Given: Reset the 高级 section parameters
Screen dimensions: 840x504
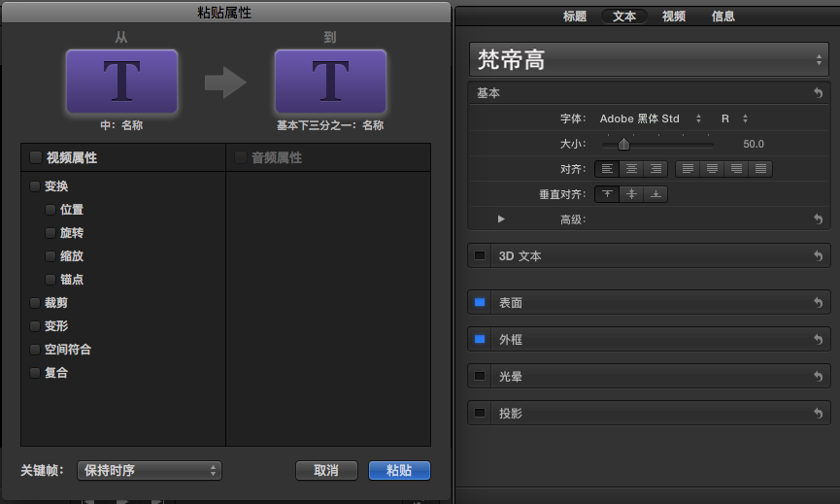Looking at the screenshot, I should tap(818, 218).
